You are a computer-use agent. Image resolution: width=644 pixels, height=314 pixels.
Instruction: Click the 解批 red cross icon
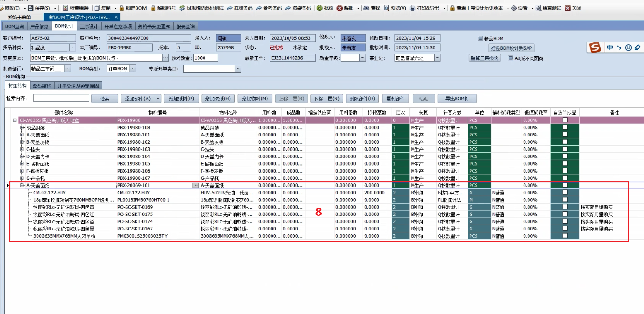340,8
